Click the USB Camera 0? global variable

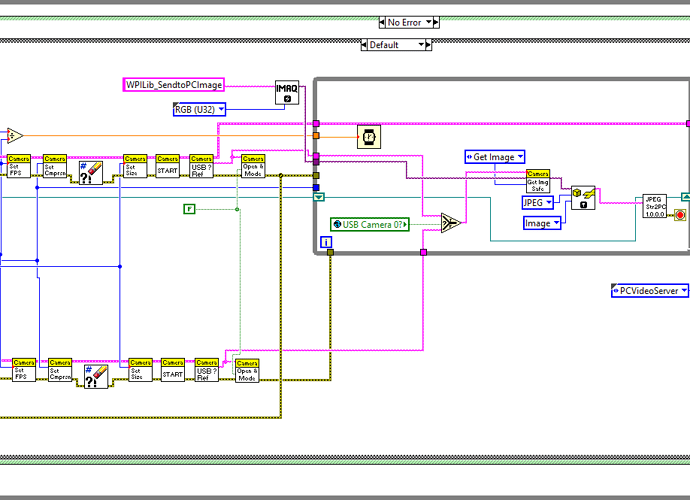[x=370, y=224]
